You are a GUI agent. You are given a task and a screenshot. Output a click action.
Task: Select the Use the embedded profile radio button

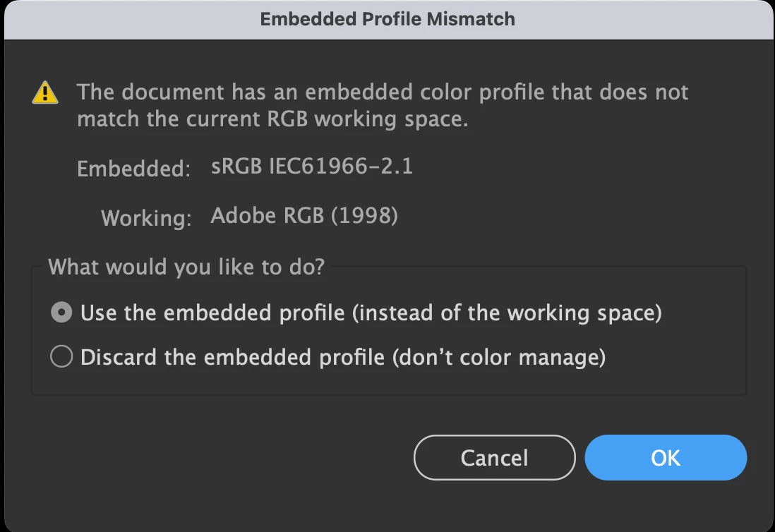point(61,313)
